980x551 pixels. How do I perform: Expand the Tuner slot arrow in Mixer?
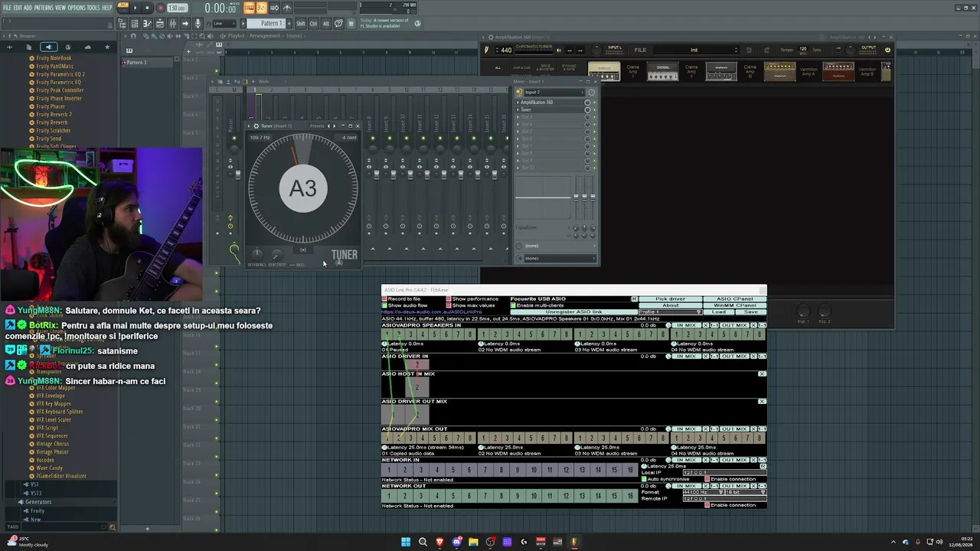[518, 110]
